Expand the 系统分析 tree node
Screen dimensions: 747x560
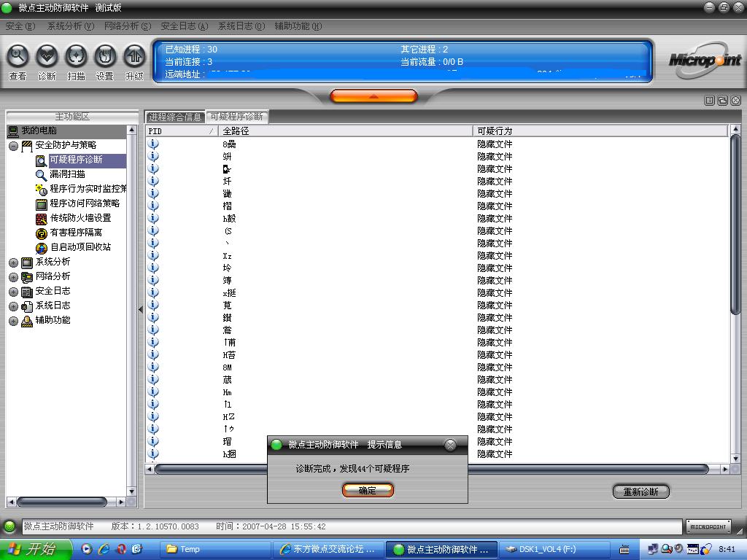click(x=13, y=262)
